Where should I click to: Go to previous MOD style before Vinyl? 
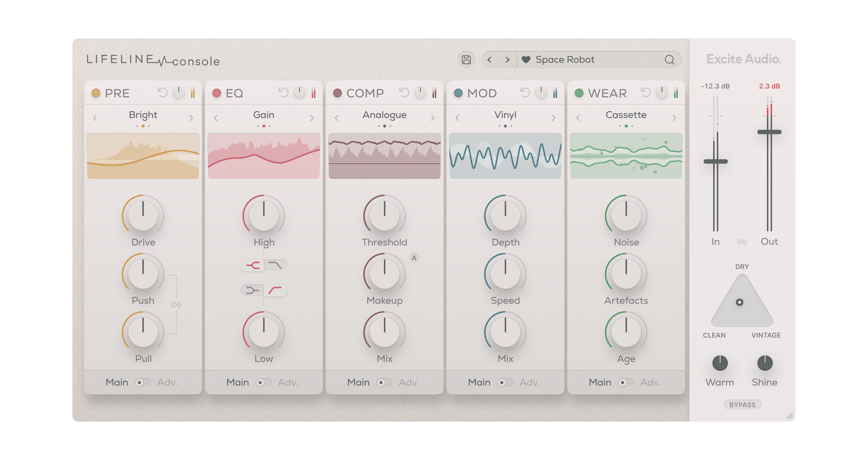click(x=457, y=118)
